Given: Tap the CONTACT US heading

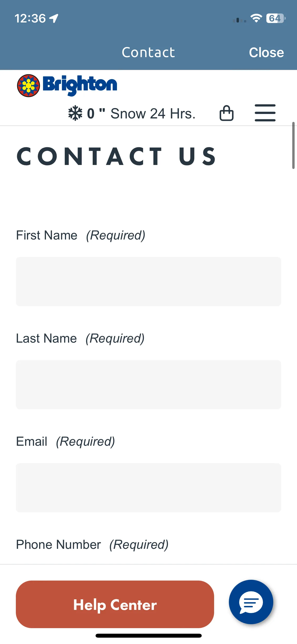Looking at the screenshot, I should tap(116, 156).
